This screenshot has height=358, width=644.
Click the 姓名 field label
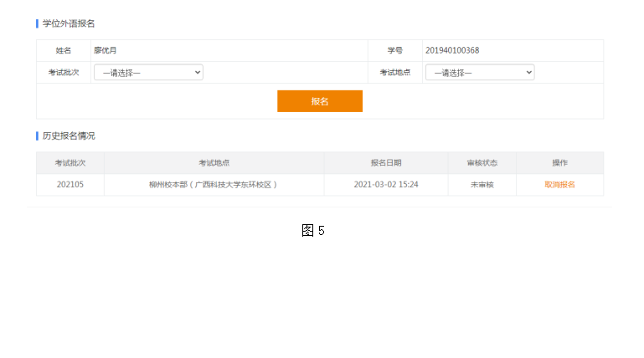[64, 50]
